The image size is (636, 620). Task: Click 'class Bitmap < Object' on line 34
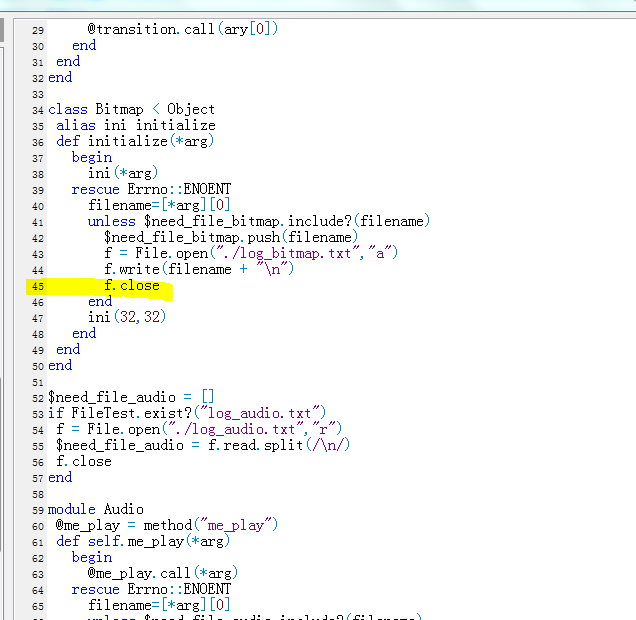(131, 109)
